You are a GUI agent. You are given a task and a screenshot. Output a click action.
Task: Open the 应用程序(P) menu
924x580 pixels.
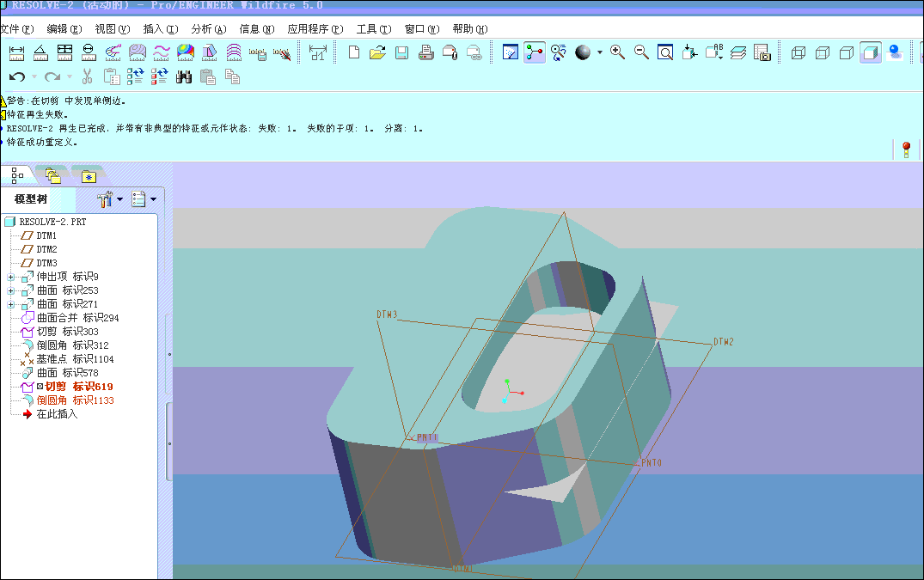click(x=315, y=29)
